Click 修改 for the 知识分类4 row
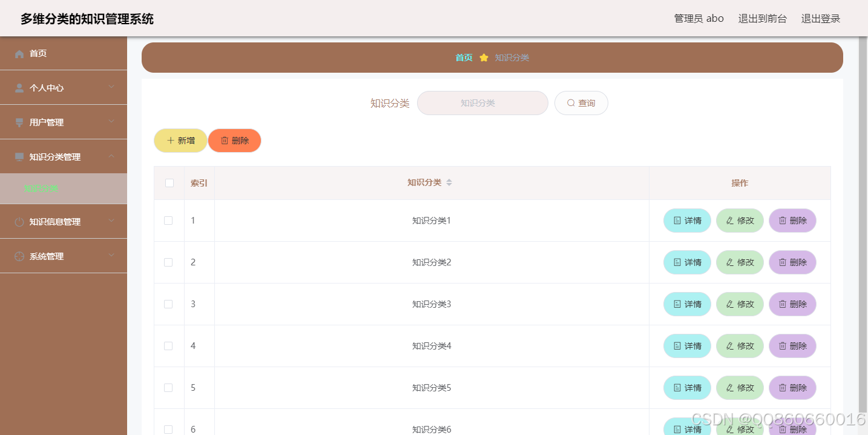868x435 pixels. pos(740,346)
